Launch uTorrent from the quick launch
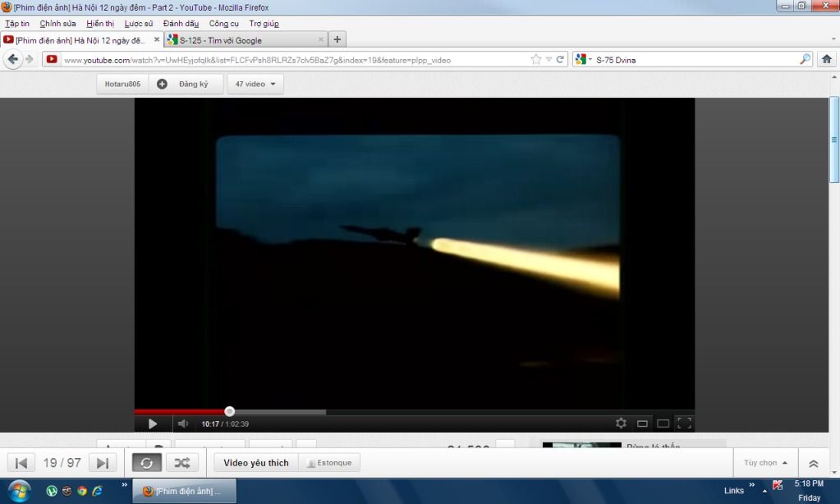This screenshot has width=840, height=504. point(52,491)
